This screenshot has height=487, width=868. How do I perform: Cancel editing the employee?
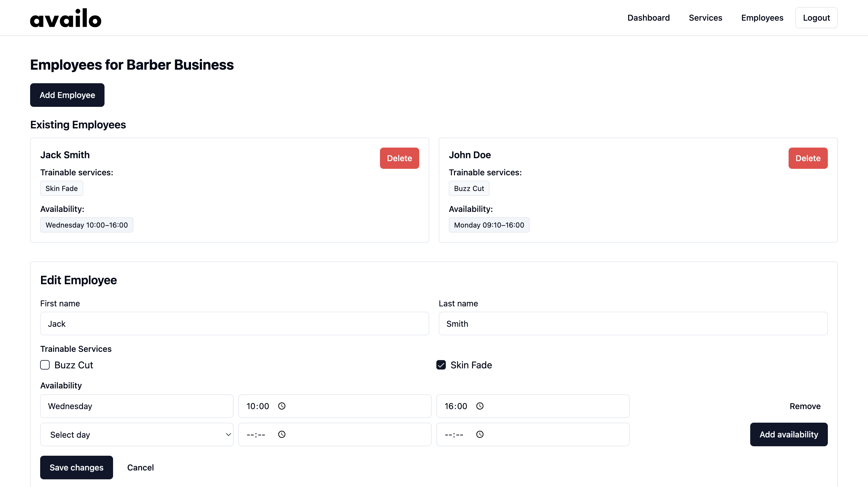(x=140, y=467)
